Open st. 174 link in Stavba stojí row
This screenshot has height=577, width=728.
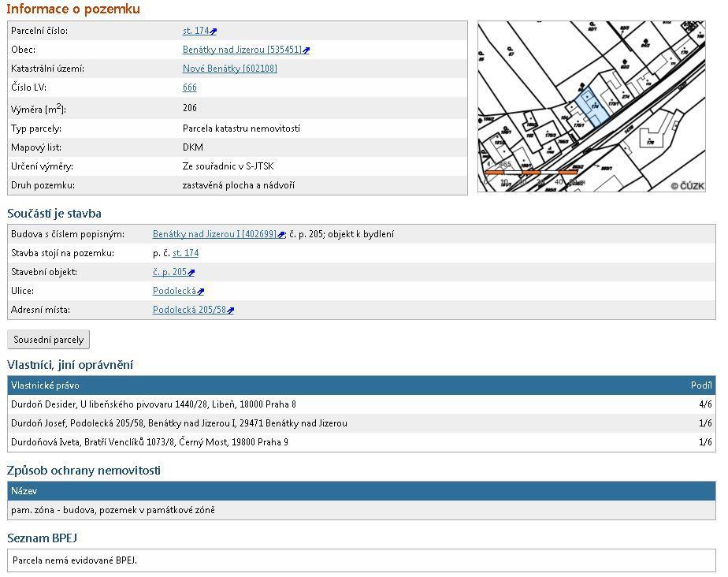pos(185,253)
